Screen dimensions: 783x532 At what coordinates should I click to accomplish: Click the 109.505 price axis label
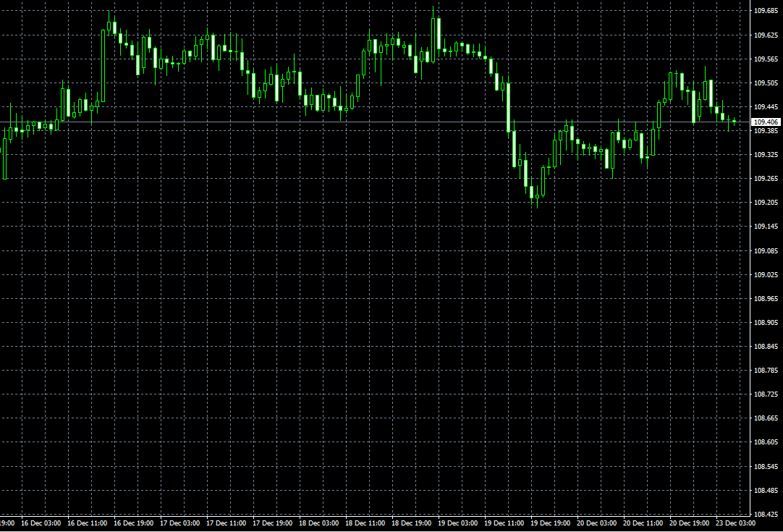(766, 83)
